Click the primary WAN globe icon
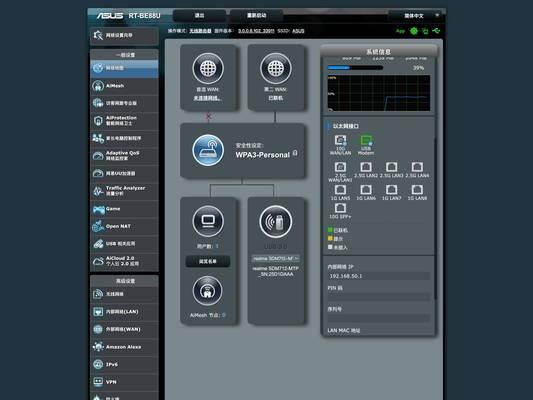533x400 pixels. pos(208,68)
